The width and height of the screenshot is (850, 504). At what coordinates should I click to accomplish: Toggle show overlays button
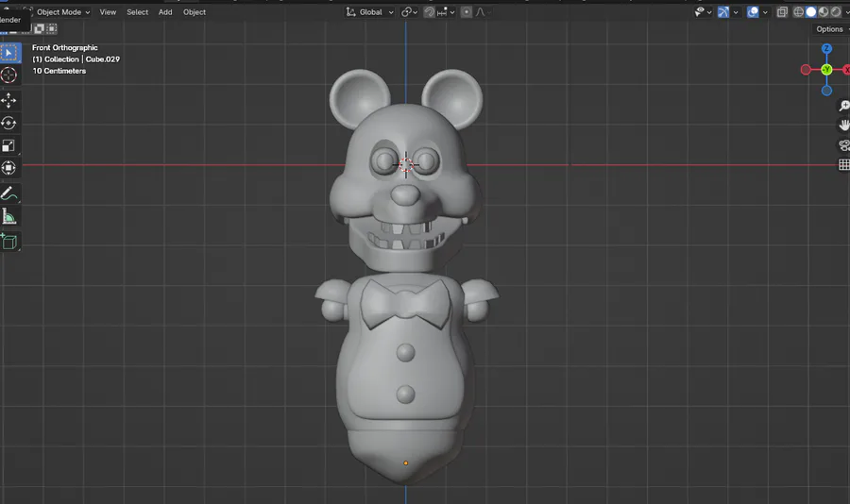point(753,12)
